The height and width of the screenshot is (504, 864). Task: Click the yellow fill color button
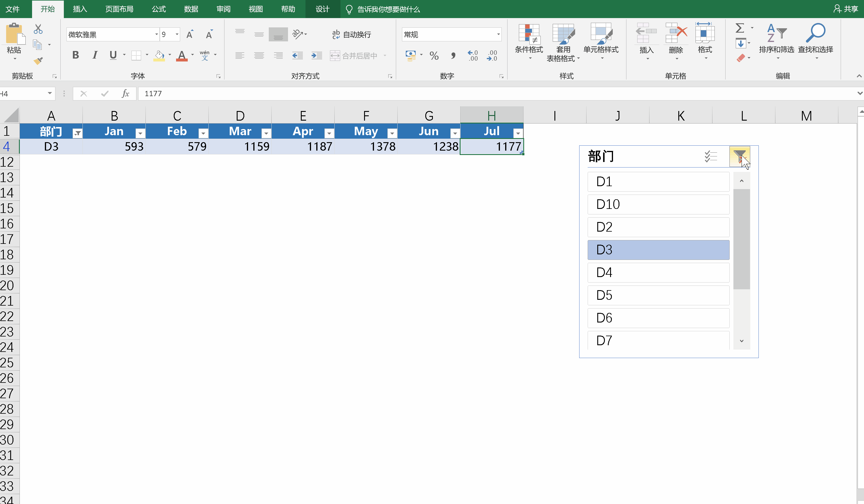(x=159, y=55)
